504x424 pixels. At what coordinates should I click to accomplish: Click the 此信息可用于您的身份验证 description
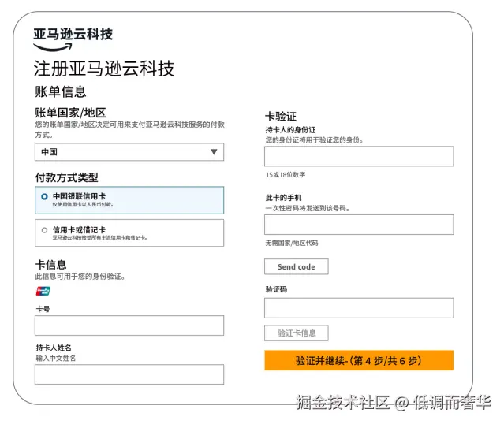(80, 277)
